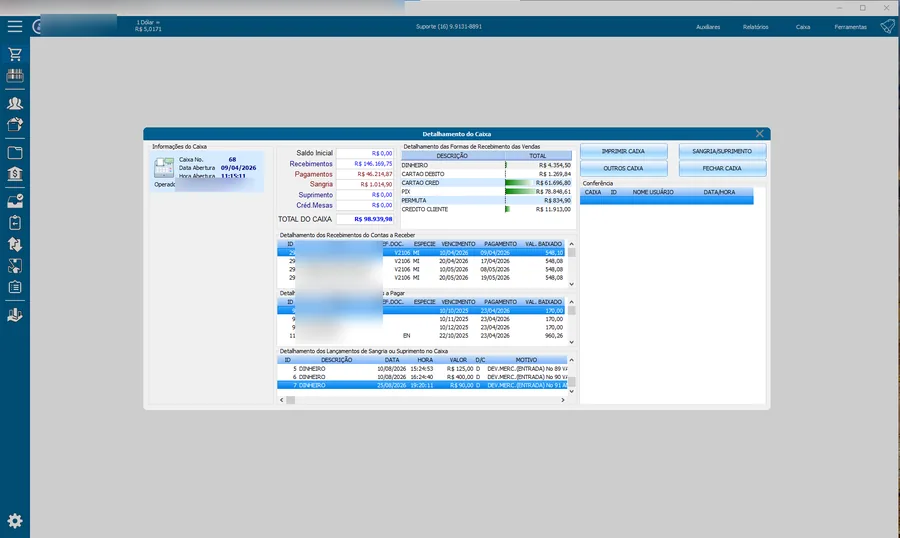This screenshot has height=538, width=900.
Task: Open the Ferramentas menu
Action: coord(851,27)
